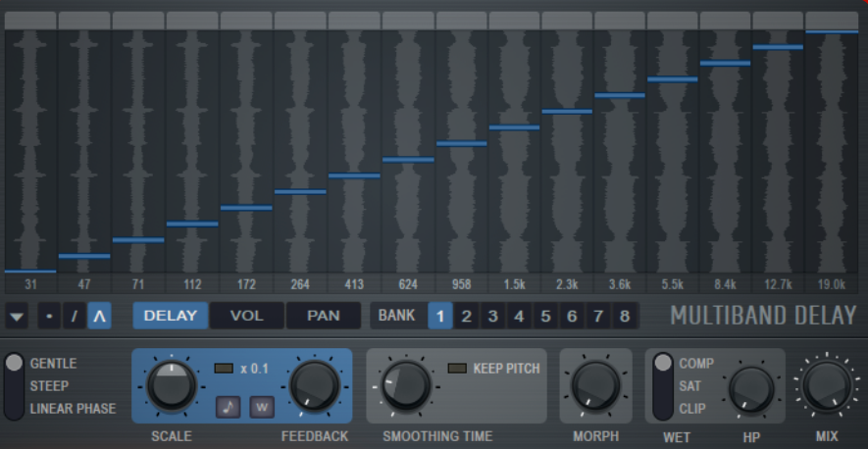Select bank 5
This screenshot has height=449, width=868.
point(545,316)
